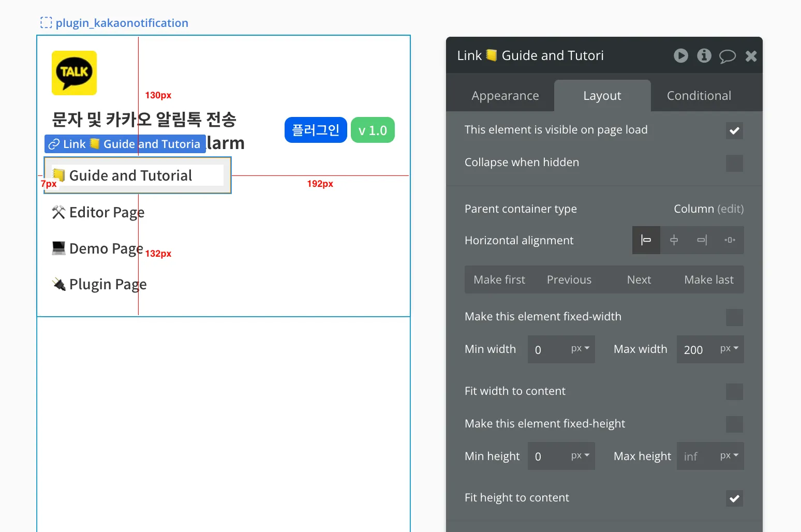The height and width of the screenshot is (532, 801).
Task: Click 'Previous' ordering button
Action: (569, 279)
